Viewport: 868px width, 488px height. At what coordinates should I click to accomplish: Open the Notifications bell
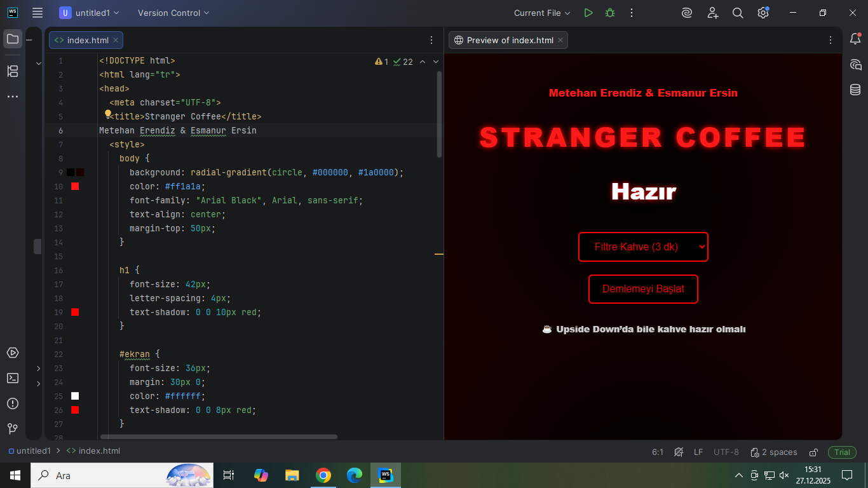click(x=855, y=39)
